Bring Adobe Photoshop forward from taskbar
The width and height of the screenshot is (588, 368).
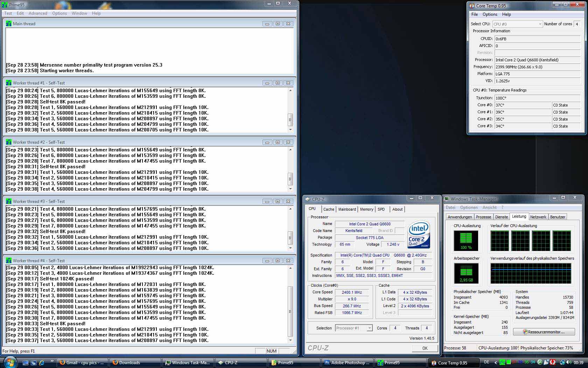click(347, 363)
